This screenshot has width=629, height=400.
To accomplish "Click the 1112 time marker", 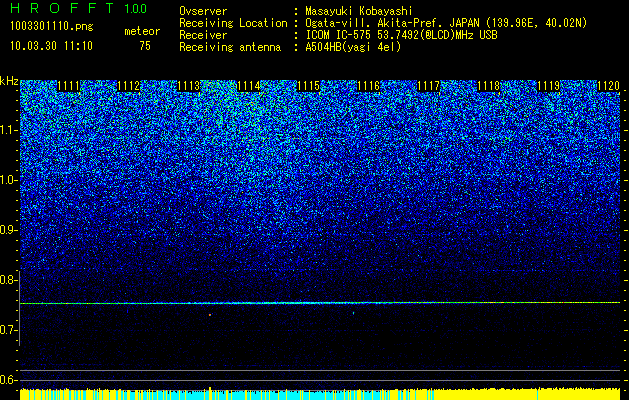I will point(129,86).
